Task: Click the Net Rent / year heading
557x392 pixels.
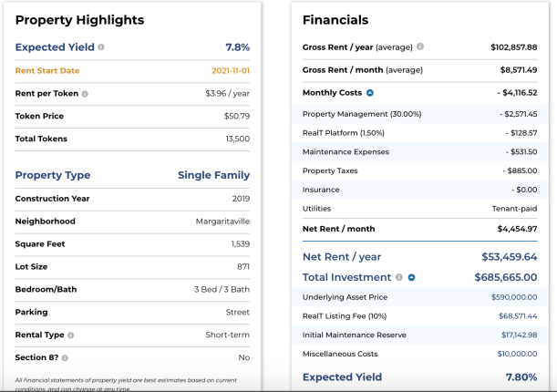Action: (x=341, y=257)
